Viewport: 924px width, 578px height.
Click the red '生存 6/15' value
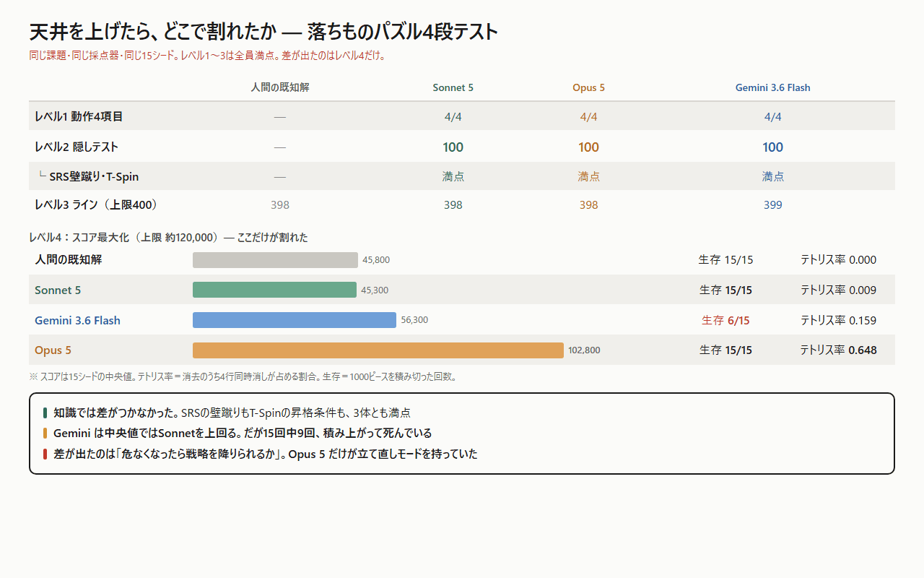tap(725, 321)
